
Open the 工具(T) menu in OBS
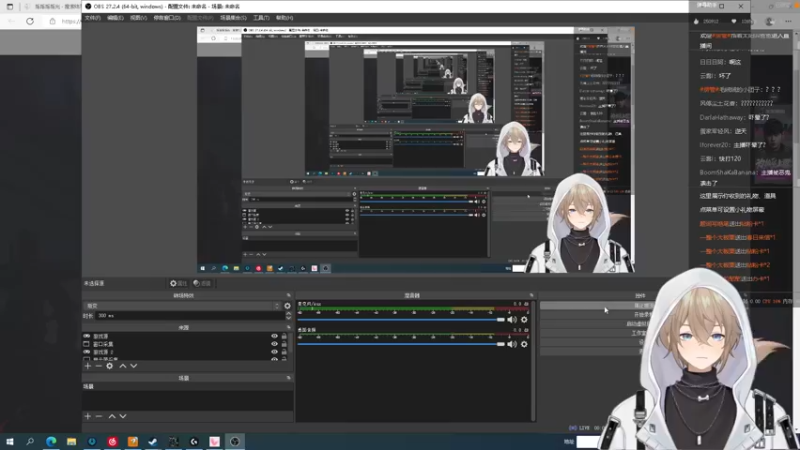(261, 18)
